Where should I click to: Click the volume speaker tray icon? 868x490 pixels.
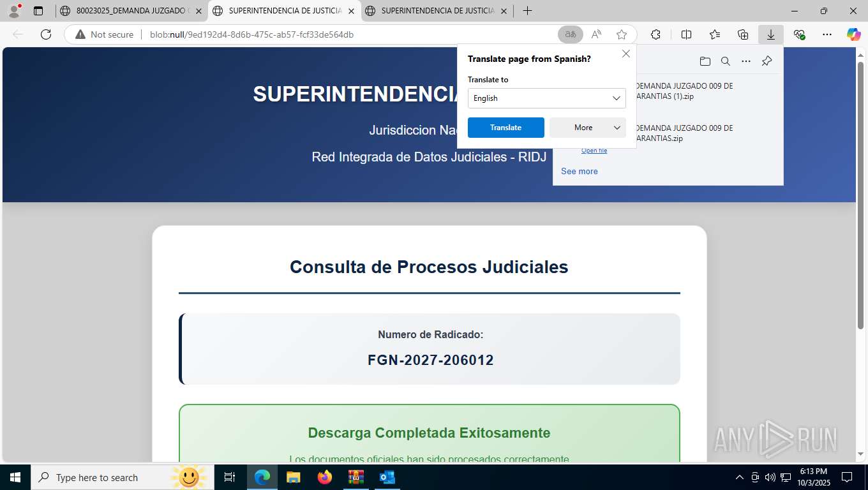click(x=770, y=477)
